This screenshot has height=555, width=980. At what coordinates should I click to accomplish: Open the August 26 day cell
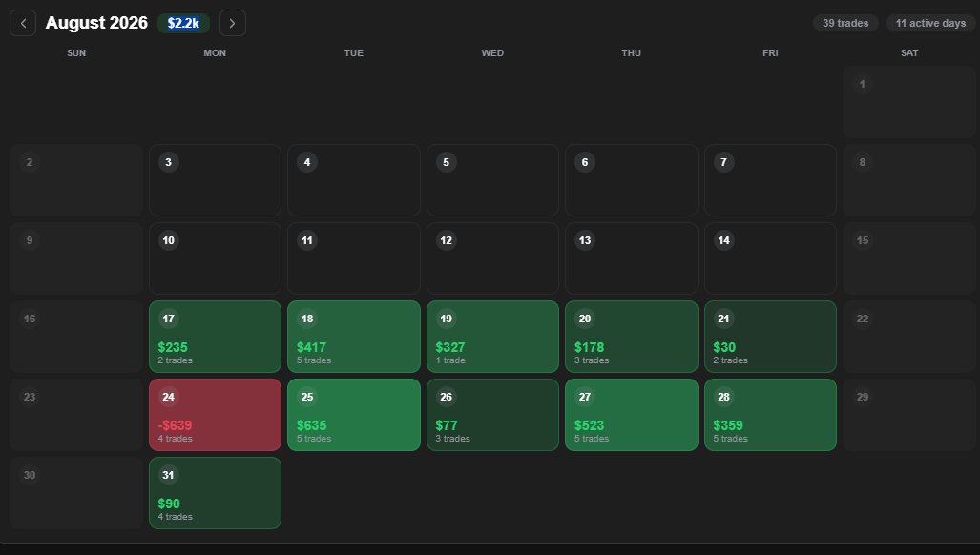(492, 415)
